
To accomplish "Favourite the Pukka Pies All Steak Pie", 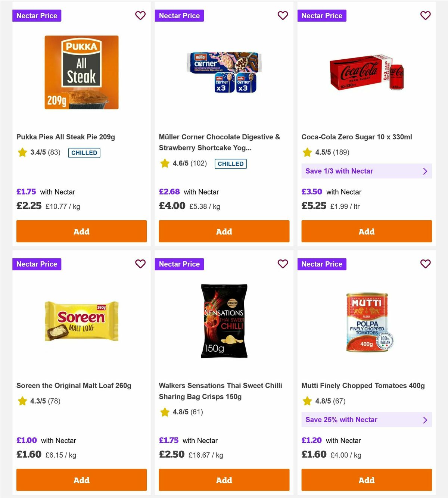I will tap(140, 16).
